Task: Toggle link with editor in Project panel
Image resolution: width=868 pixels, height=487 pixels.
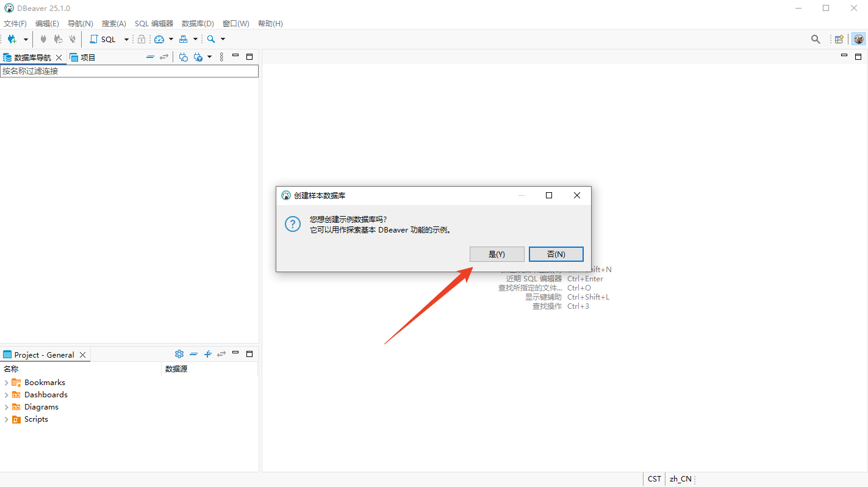Action: [x=221, y=354]
